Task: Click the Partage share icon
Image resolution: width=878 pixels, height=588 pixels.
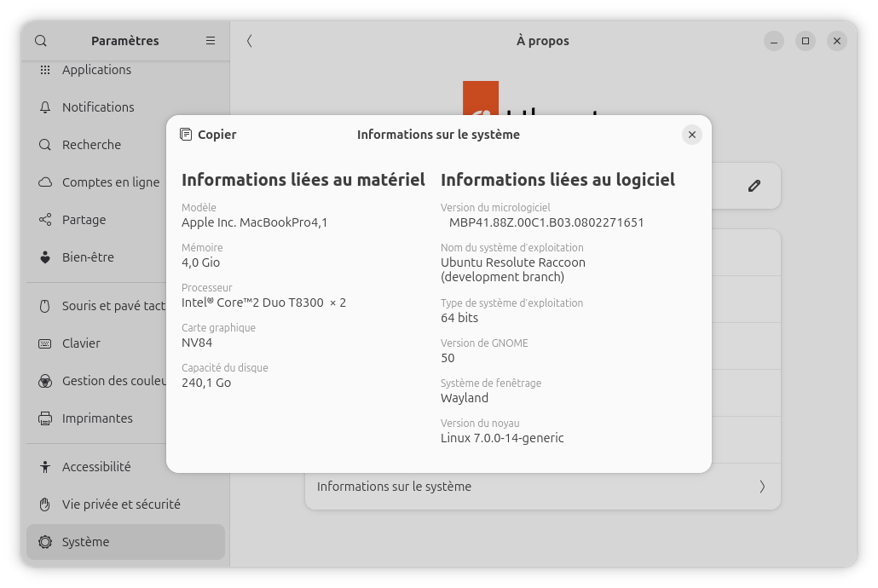Action: pos(45,220)
